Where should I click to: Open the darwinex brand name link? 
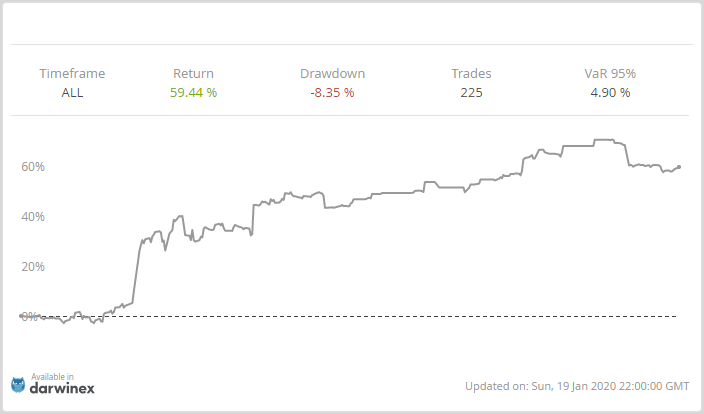tap(60, 387)
